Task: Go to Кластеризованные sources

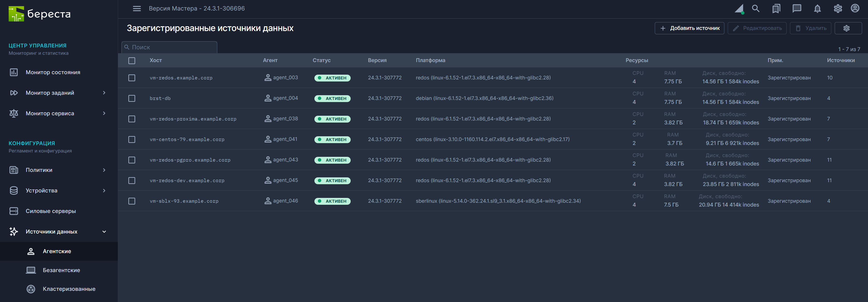Action: (69, 289)
